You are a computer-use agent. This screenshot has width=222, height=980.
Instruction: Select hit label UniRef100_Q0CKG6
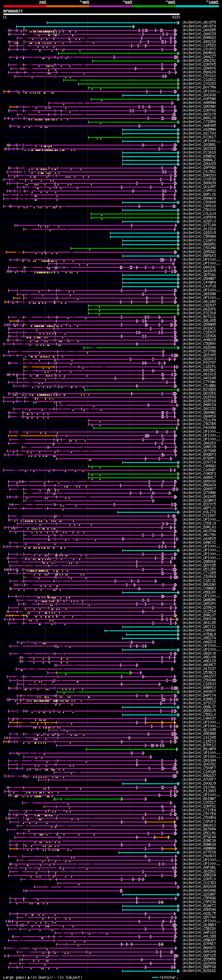[199, 95]
